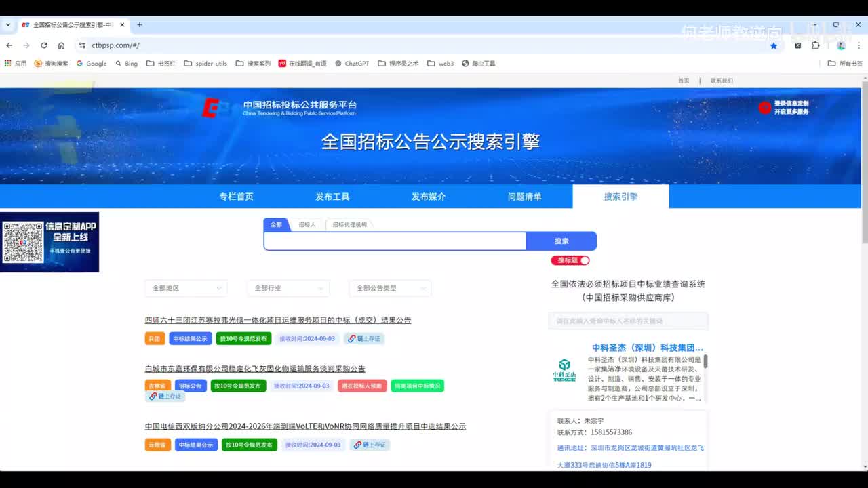The image size is (868, 488).
Task: Go to the 问题清单 nav tab
Action: [x=525, y=197]
